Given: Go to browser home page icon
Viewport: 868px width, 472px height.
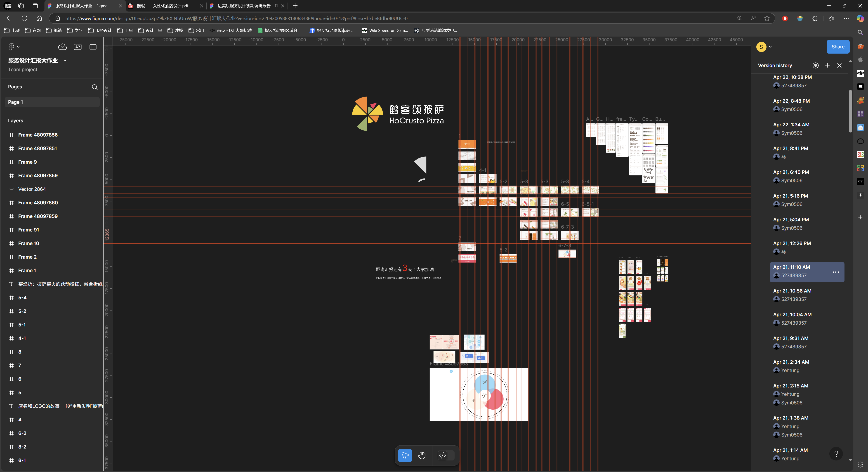Looking at the screenshot, I should 39,18.
